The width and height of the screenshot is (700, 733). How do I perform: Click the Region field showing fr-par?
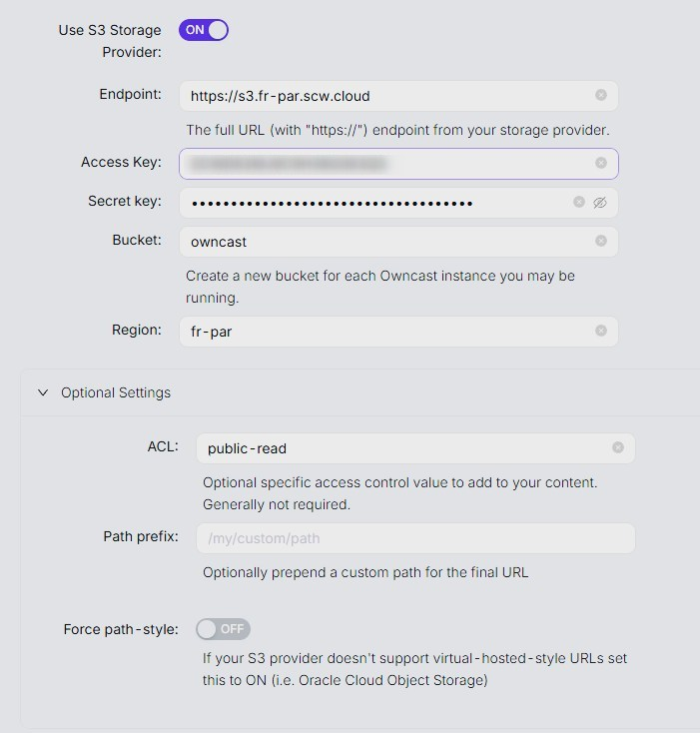384,331
